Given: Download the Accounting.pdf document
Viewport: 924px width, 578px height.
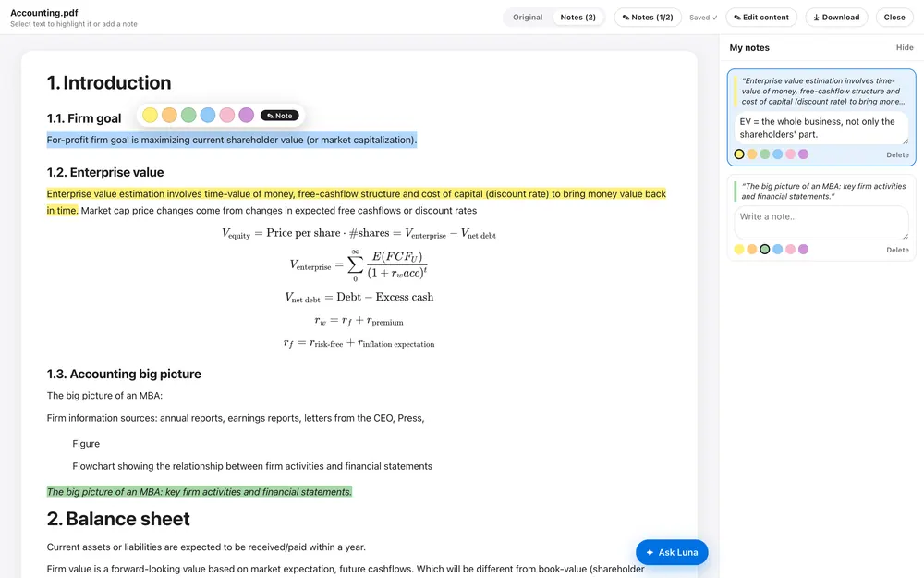Looking at the screenshot, I should pyautogui.click(x=836, y=17).
